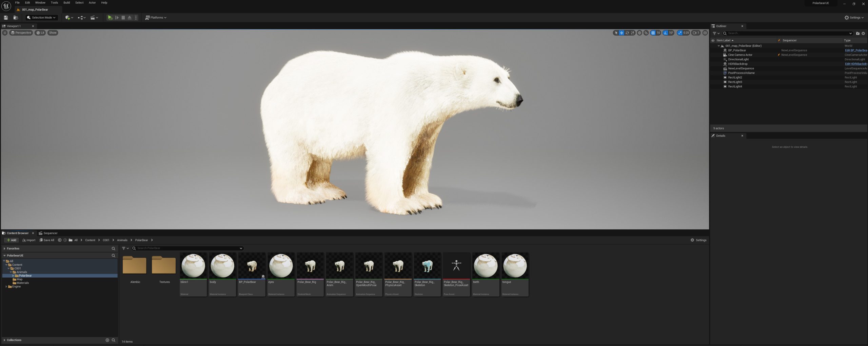Toggle grid snapping in the viewport
Image resolution: width=868 pixels, height=346 pixels.
click(x=653, y=33)
